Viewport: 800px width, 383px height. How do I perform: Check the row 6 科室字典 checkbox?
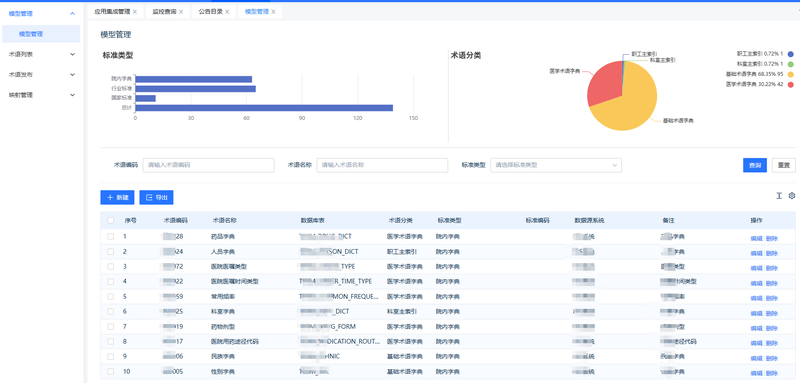[111, 311]
